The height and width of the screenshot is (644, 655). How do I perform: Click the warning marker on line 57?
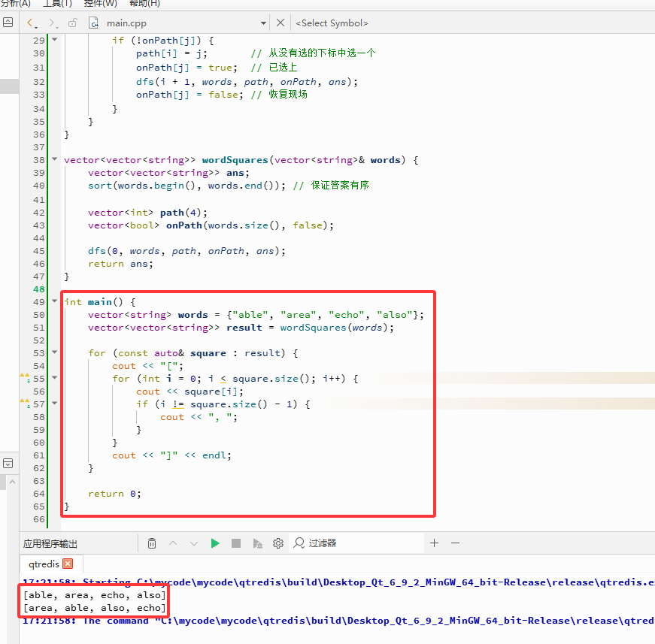coord(25,404)
